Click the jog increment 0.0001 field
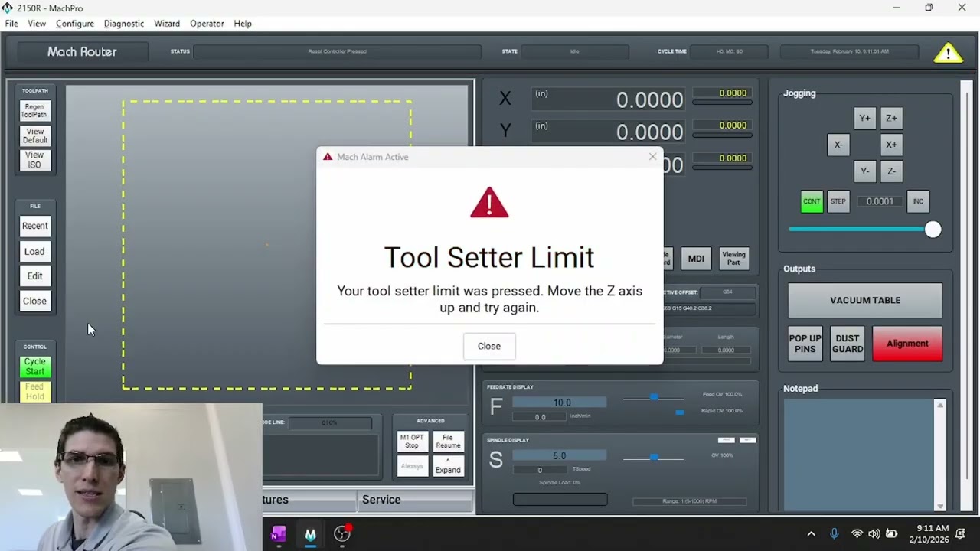The width and height of the screenshot is (980, 551). (879, 201)
